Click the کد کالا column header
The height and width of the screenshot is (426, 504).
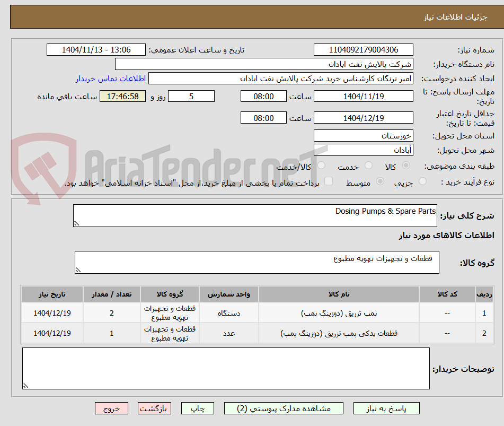(x=447, y=294)
